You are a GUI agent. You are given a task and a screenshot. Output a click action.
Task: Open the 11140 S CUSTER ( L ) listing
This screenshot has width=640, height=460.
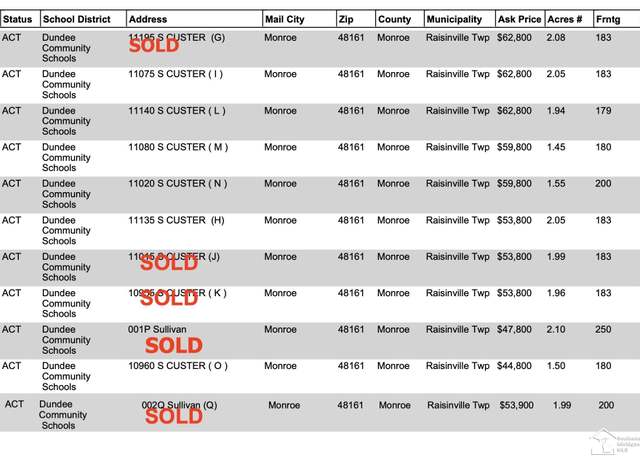[x=177, y=111]
